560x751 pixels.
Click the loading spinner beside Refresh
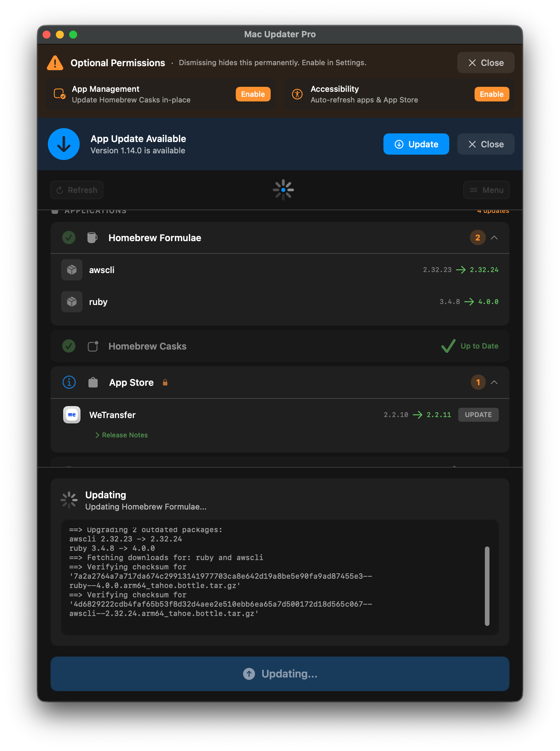pos(283,190)
